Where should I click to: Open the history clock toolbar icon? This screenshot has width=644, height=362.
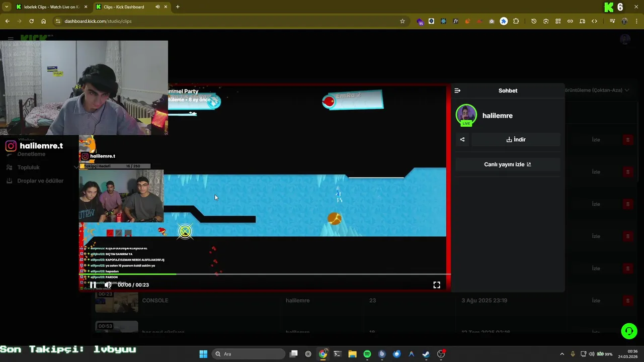click(534, 21)
